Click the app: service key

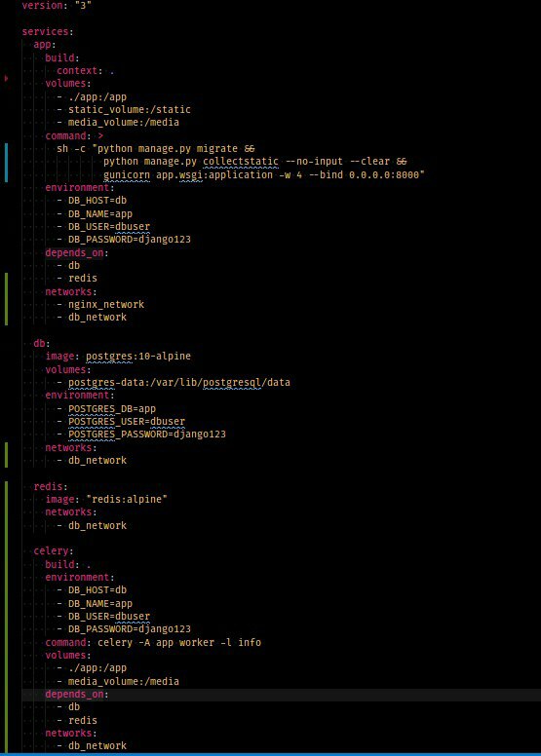(x=45, y=45)
